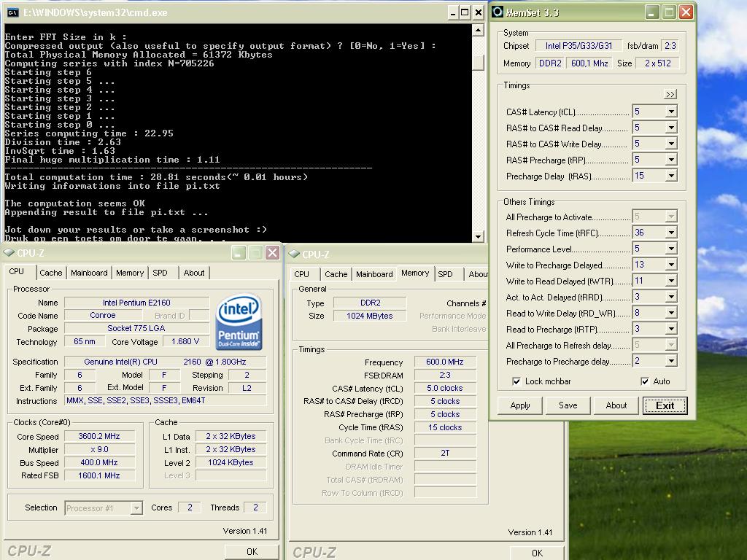
Task: Click the left CPU-Z window title icon
Action: click(x=9, y=252)
